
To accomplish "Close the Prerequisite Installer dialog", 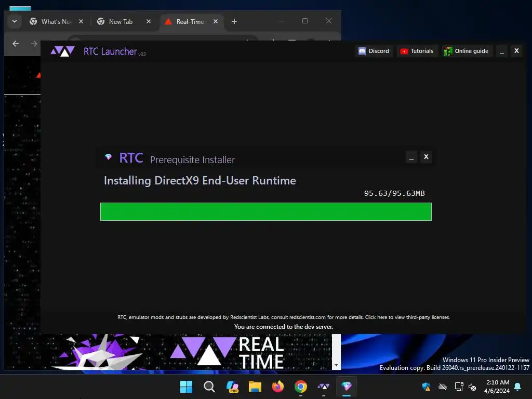I will (426, 157).
